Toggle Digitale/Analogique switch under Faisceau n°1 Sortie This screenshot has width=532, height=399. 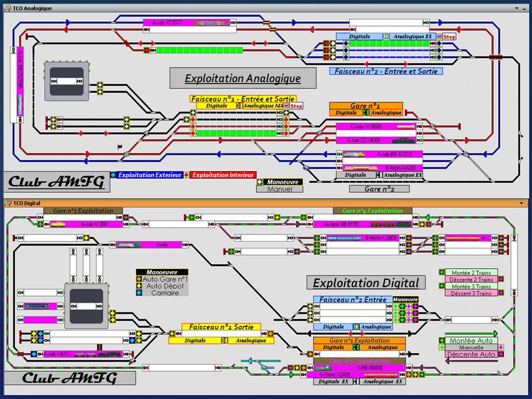[224, 340]
